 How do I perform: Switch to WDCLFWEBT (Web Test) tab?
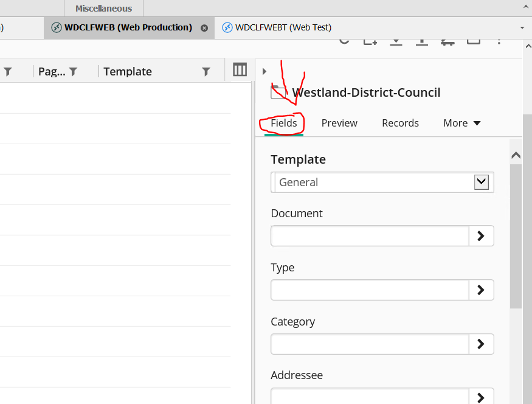click(277, 27)
